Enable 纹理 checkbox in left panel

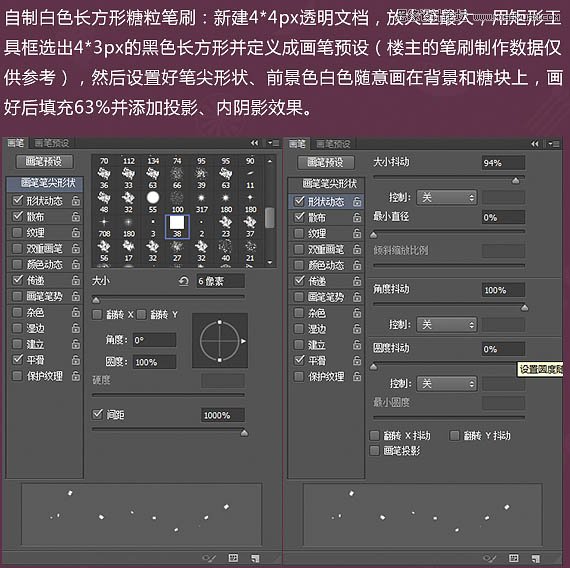[17, 232]
